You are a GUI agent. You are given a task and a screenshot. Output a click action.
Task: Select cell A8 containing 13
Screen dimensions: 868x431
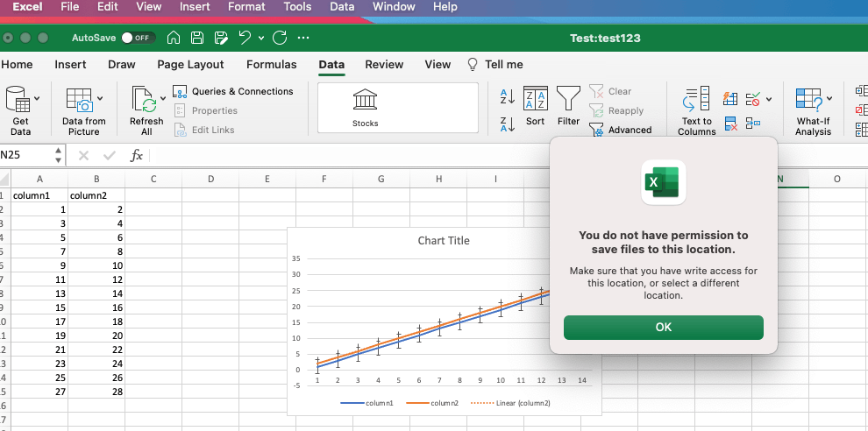[39, 293]
